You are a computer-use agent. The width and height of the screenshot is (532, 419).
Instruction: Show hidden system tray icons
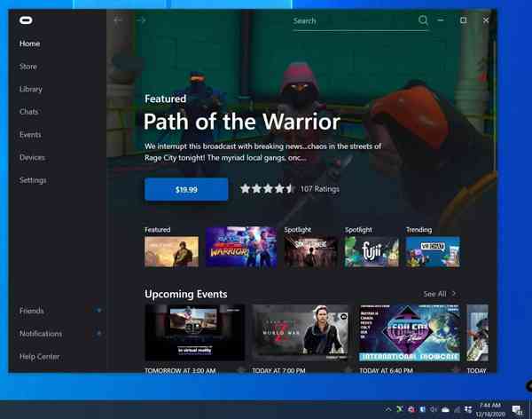click(x=388, y=409)
